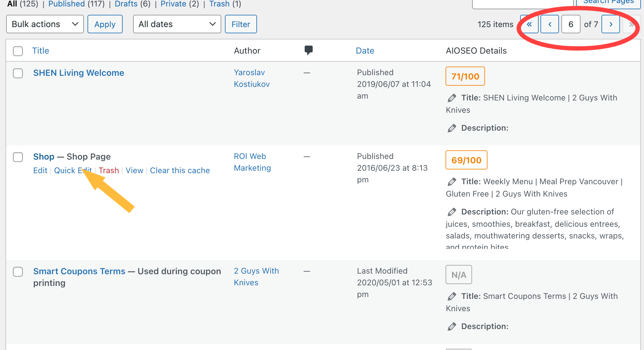Check the SHEN Living Welcome row checkbox
The image size is (644, 350).
(18, 73)
